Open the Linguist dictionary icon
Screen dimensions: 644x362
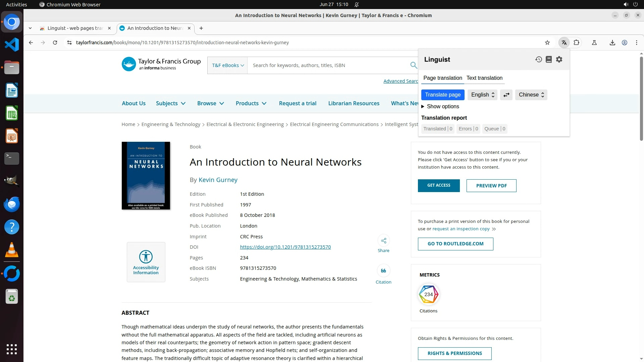click(x=549, y=59)
